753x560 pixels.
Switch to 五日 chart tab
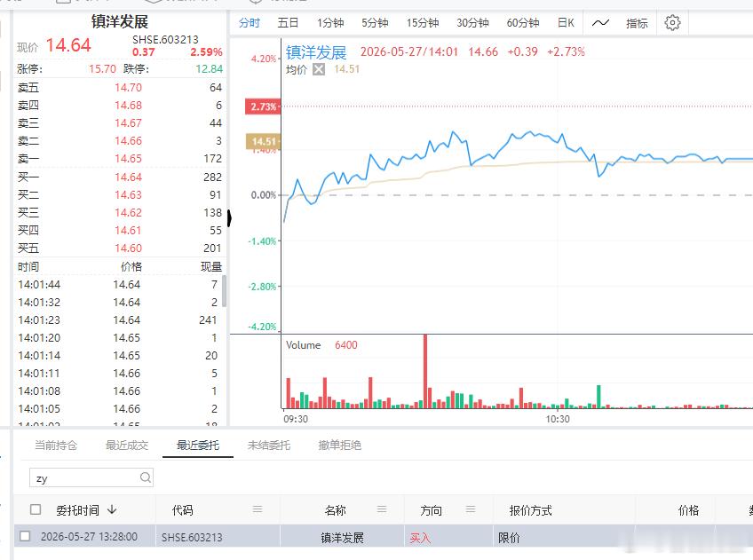coord(288,22)
